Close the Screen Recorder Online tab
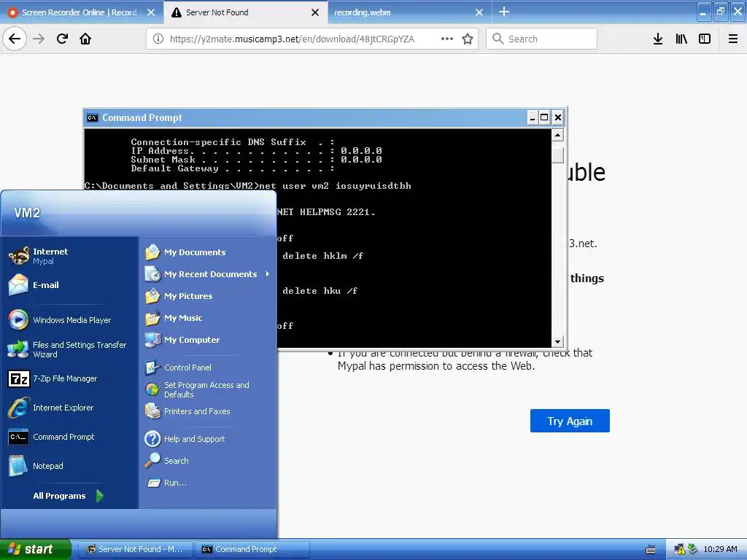 pyautogui.click(x=151, y=12)
